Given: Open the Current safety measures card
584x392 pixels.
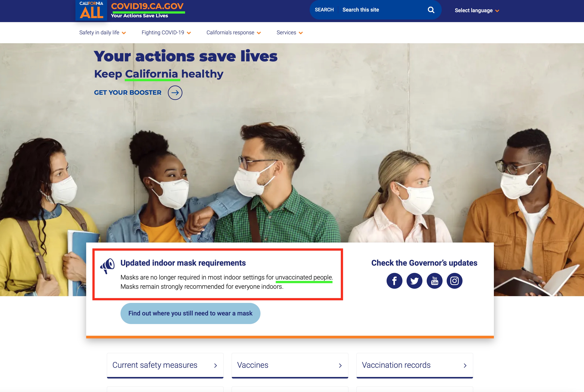Looking at the screenshot, I should click(x=165, y=365).
